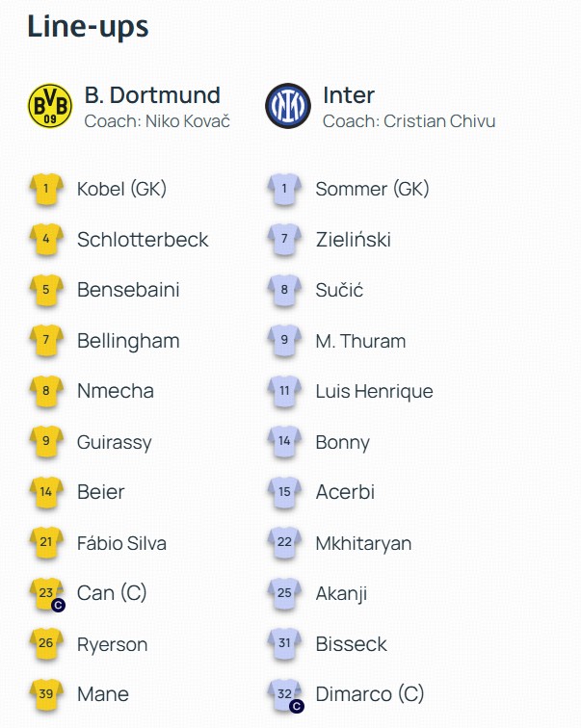Click Kobel's yellow number 1 jersey

(x=46, y=190)
